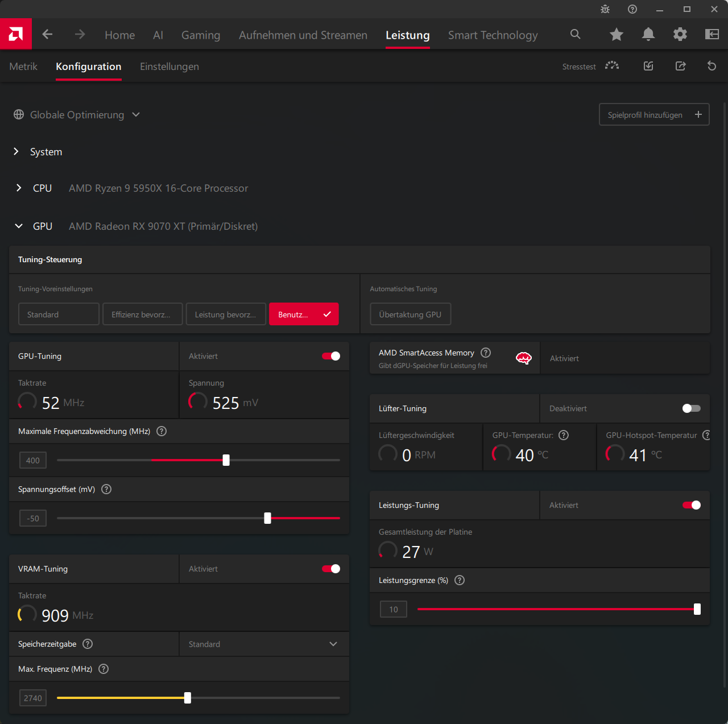Click the AMD logo home icon
728x724 pixels.
pyautogui.click(x=16, y=34)
